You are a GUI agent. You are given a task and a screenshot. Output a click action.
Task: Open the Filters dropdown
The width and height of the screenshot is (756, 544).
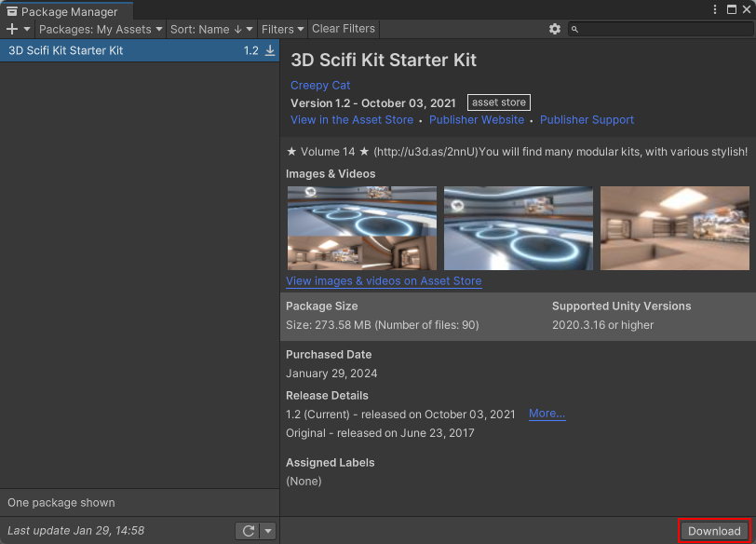(x=283, y=29)
